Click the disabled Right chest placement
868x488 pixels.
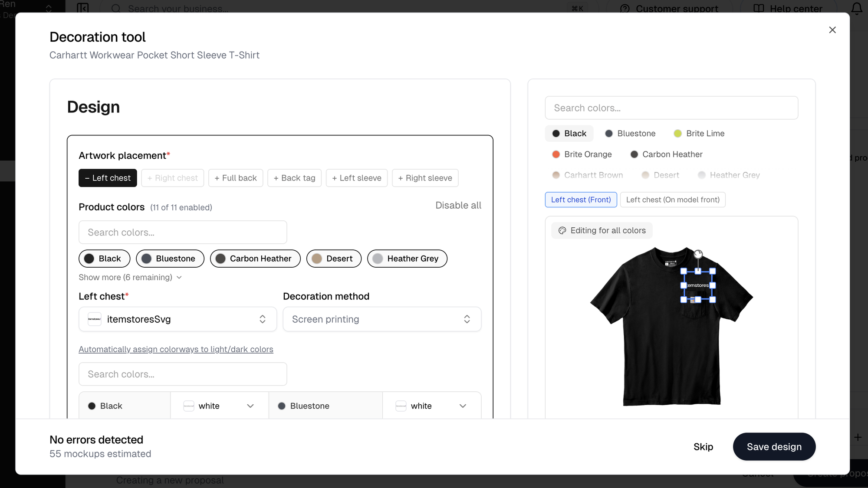173,178
